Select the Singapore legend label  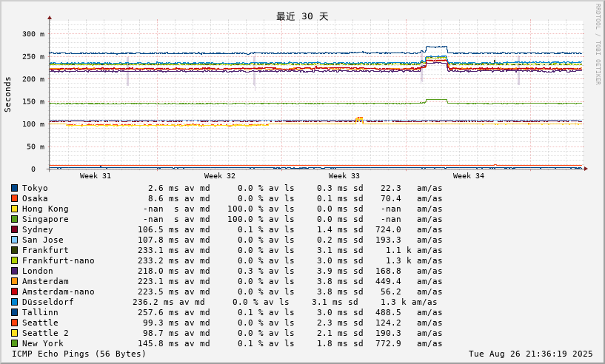point(45,220)
